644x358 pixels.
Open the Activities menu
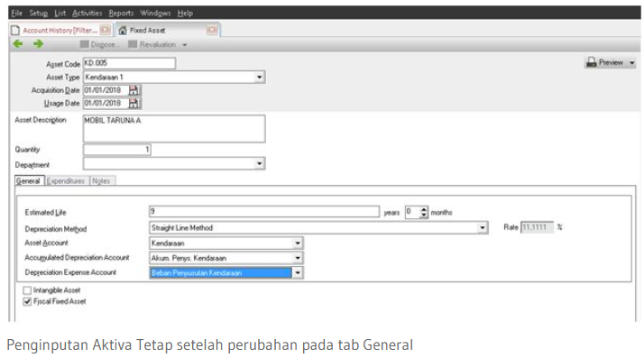pos(87,14)
